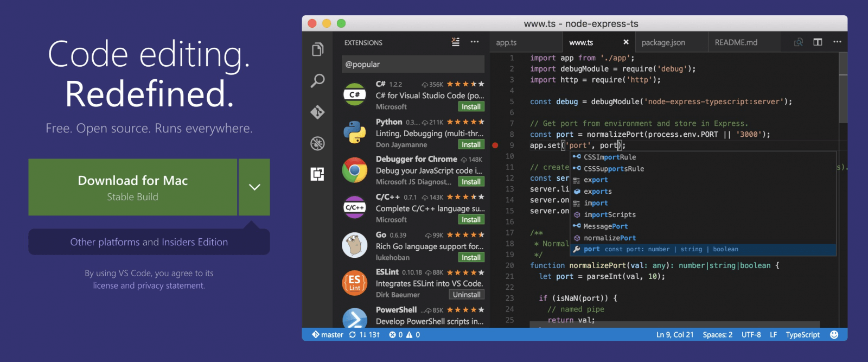Click the editor vertical scrollbar
The width and height of the screenshot is (868, 362).
(843, 88)
